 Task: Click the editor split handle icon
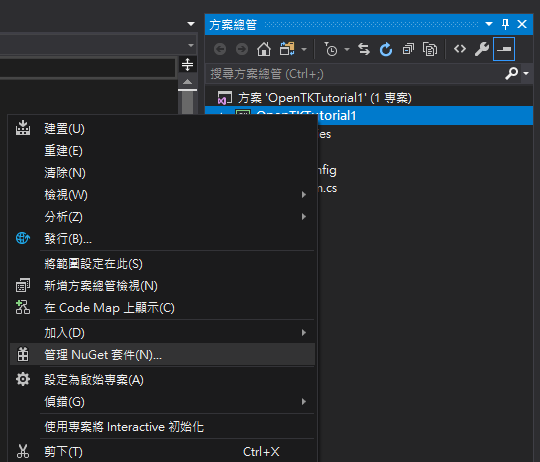(x=187, y=64)
